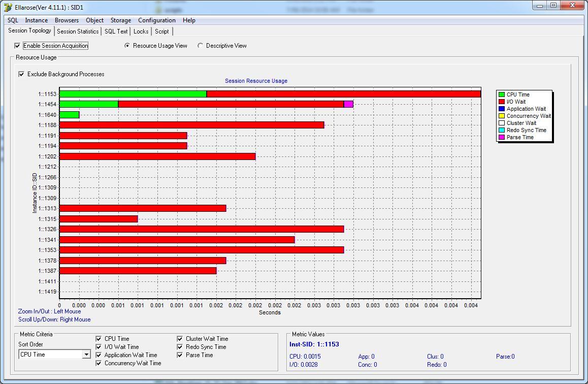Uncheck Parse Time metric checkbox
Image resolution: width=588 pixels, height=384 pixels.
coord(180,355)
